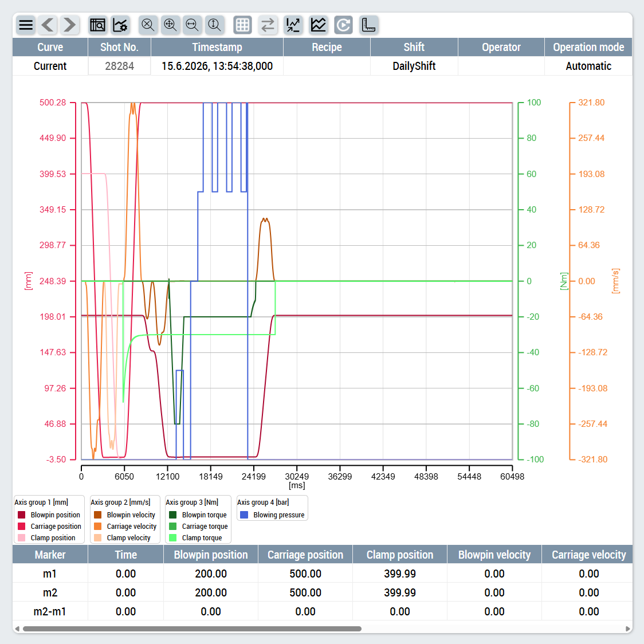Select zoom both axes magnifier icon
This screenshot has height=644, width=644.
pyautogui.click(x=170, y=25)
